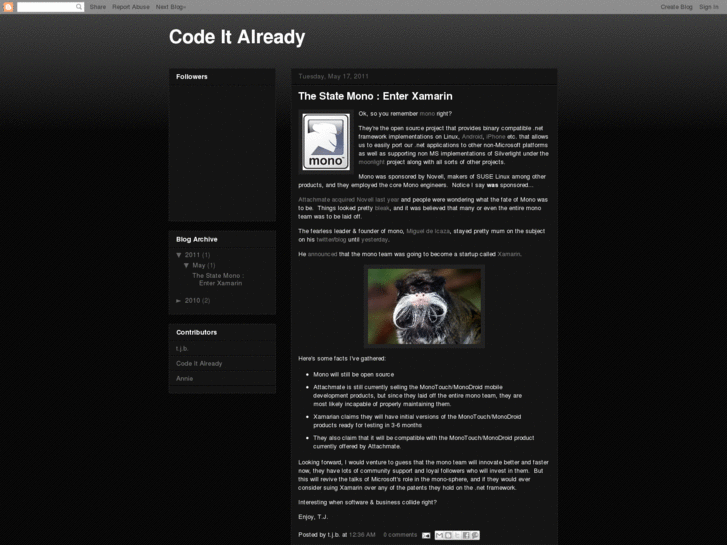Open the Blogger logo icon

click(8, 7)
